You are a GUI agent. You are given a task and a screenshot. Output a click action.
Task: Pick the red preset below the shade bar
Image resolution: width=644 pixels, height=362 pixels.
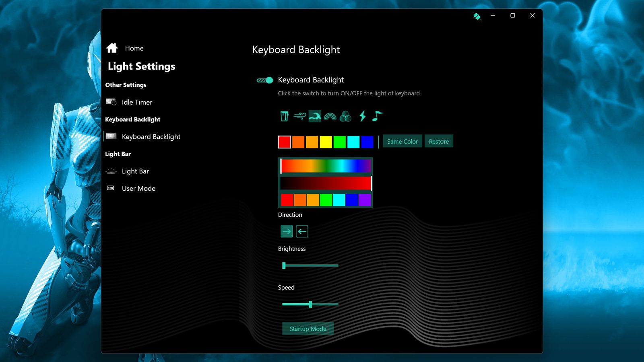click(287, 200)
